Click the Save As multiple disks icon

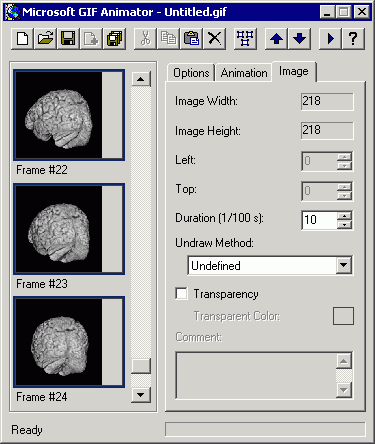pyautogui.click(x=114, y=39)
